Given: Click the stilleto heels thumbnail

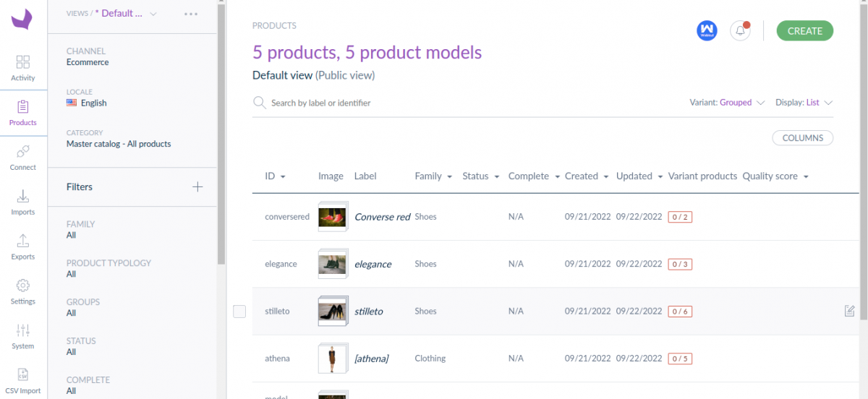Looking at the screenshot, I should 333,311.
